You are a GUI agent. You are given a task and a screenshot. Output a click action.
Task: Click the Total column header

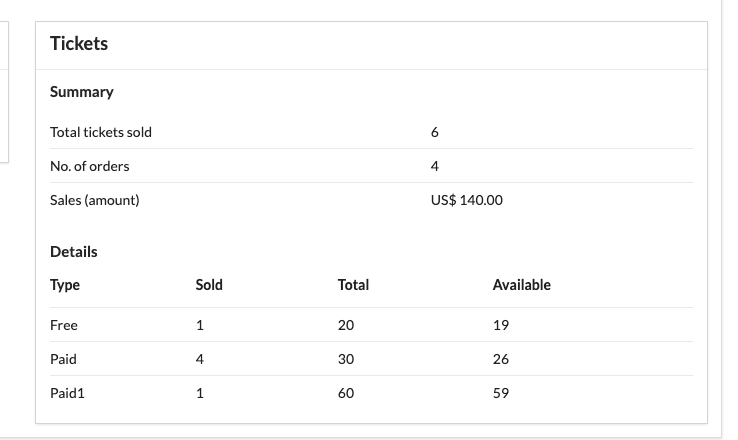(353, 285)
